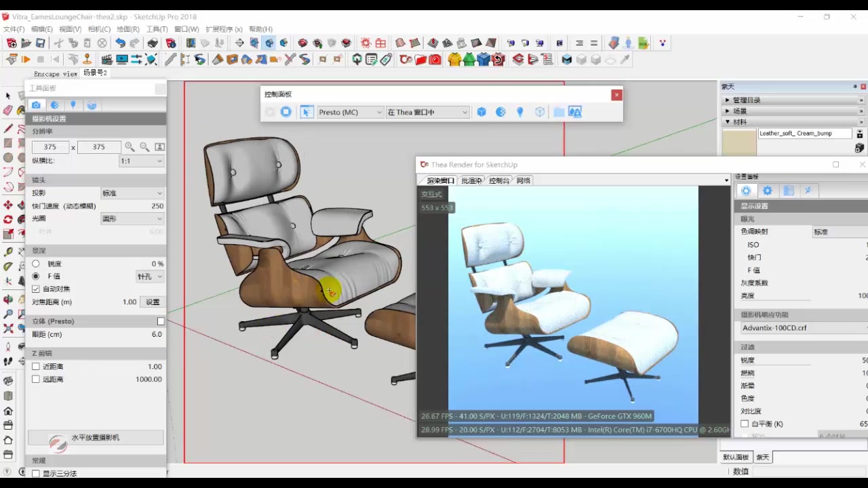
Task: Switch to the Enscape view scene tab
Action: (x=56, y=73)
